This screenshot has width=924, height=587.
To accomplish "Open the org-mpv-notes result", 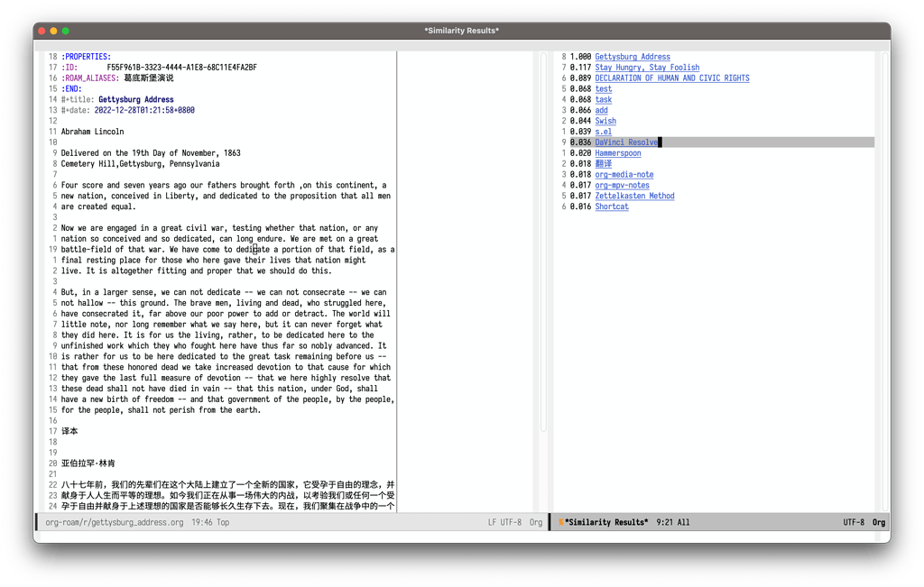I will click(624, 185).
